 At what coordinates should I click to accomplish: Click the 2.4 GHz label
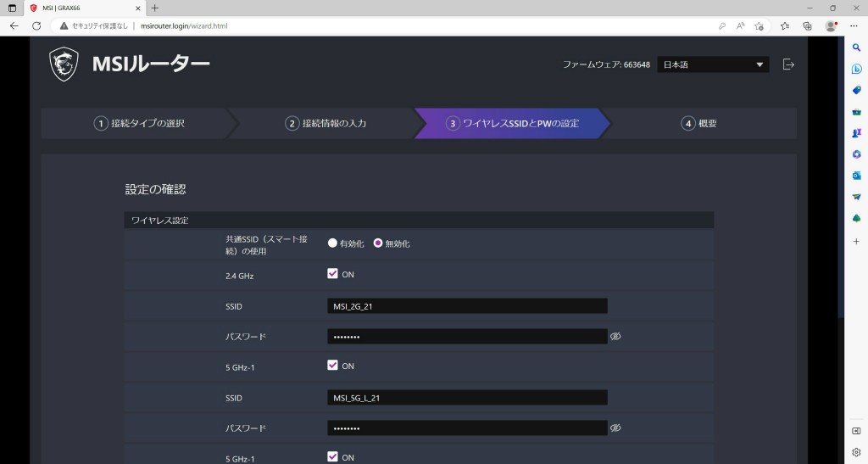click(x=239, y=276)
